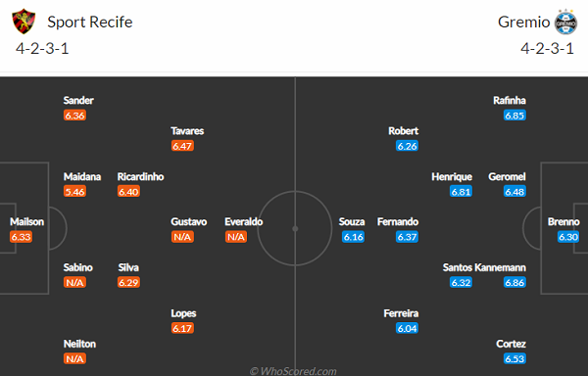Open the WhoScored.com watermark link
This screenshot has height=376, width=588.
(x=293, y=371)
